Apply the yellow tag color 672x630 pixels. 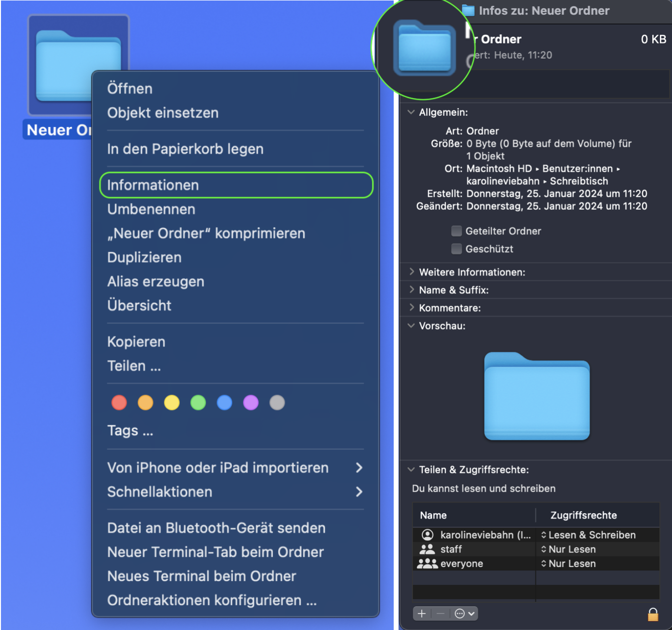pyautogui.click(x=172, y=402)
